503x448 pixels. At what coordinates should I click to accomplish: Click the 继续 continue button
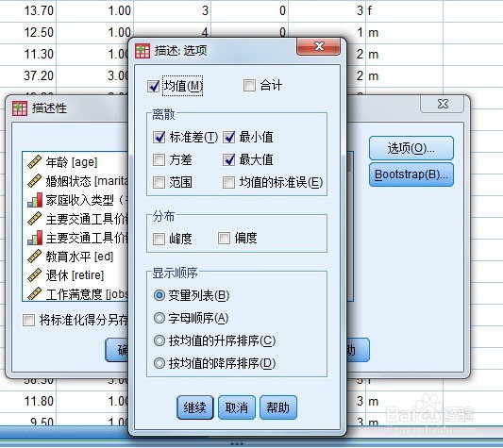195,407
